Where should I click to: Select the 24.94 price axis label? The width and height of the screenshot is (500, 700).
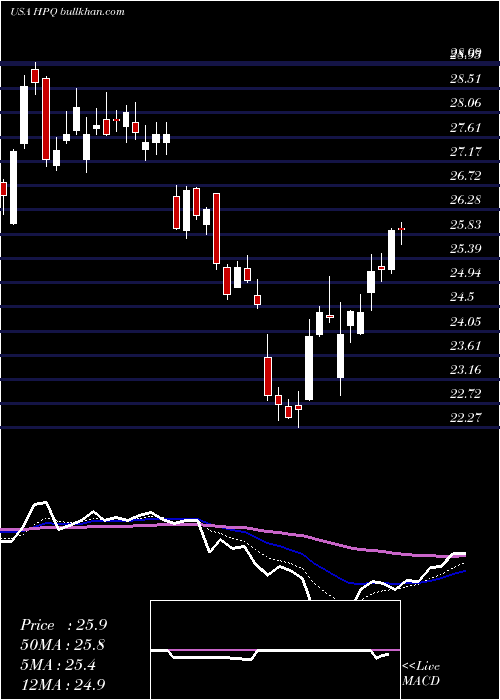click(466, 273)
